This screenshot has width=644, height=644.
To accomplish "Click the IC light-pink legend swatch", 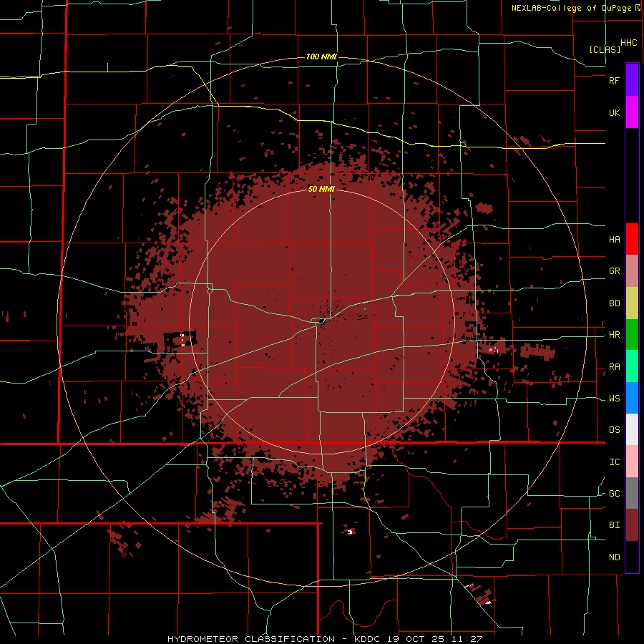I will point(632,462).
